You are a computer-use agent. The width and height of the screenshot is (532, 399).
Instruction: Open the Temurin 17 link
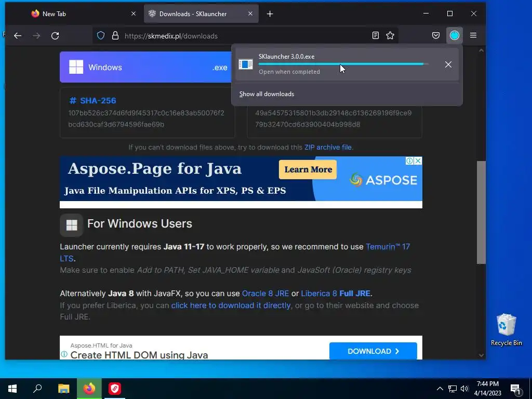388,247
